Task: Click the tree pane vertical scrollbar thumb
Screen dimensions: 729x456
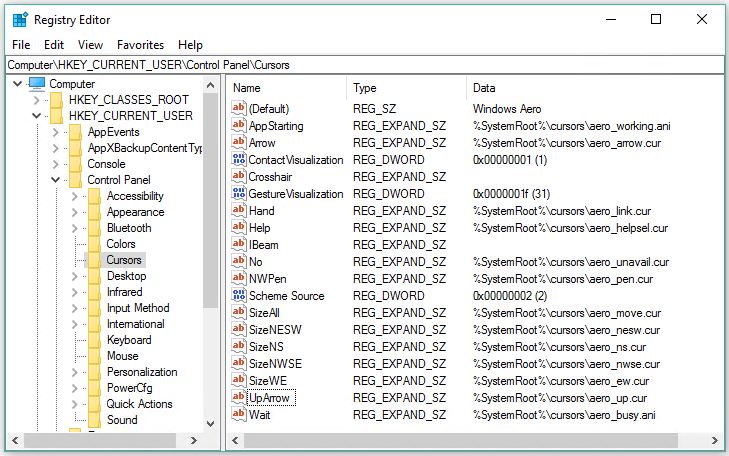Action: pos(211,200)
